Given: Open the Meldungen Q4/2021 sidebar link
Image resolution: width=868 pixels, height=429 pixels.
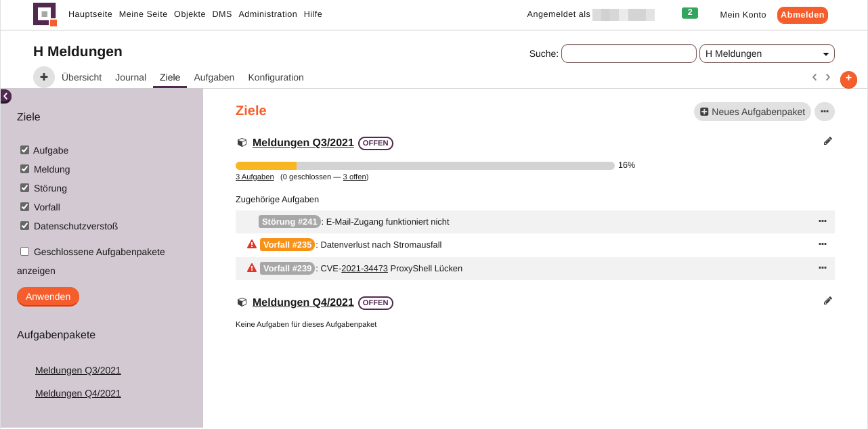Looking at the screenshot, I should 78,394.
